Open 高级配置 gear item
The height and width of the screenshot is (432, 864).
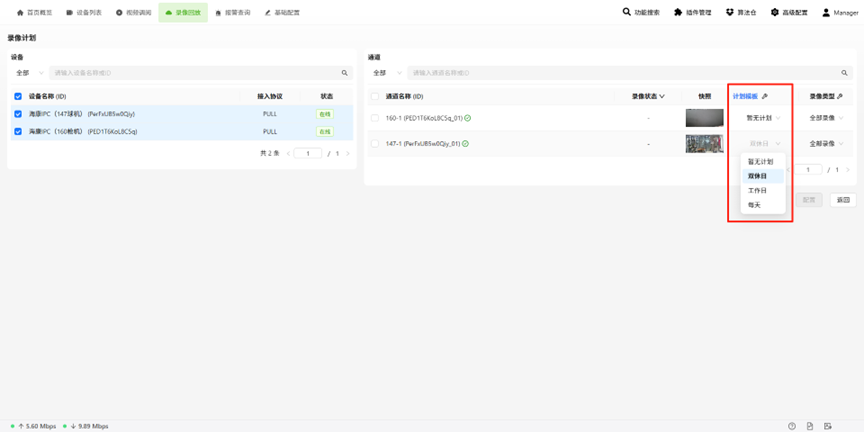(789, 12)
